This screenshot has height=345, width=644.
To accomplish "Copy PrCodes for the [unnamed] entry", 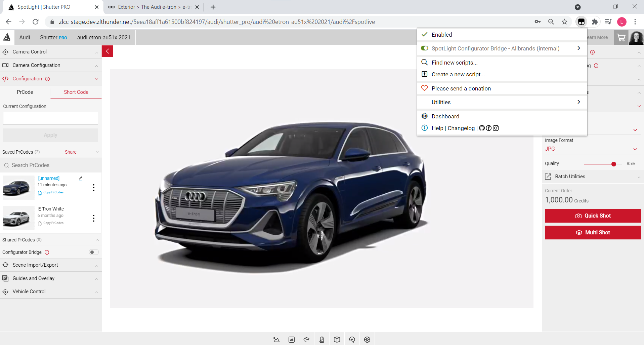I will coord(51,193).
